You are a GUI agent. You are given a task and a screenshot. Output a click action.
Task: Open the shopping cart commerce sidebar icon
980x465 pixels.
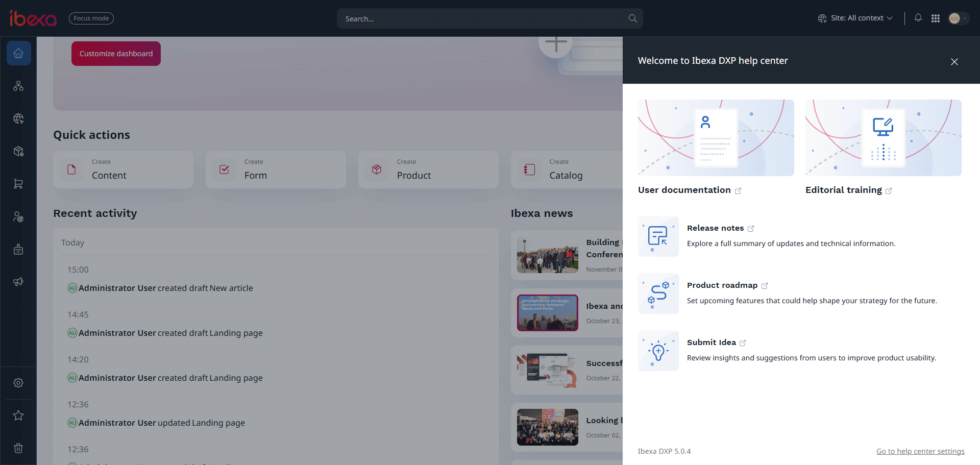pos(18,184)
